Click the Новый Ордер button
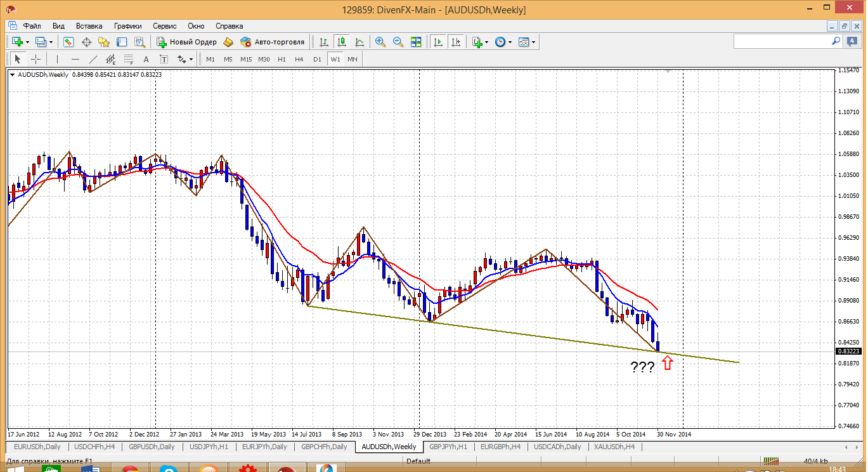 (x=186, y=42)
